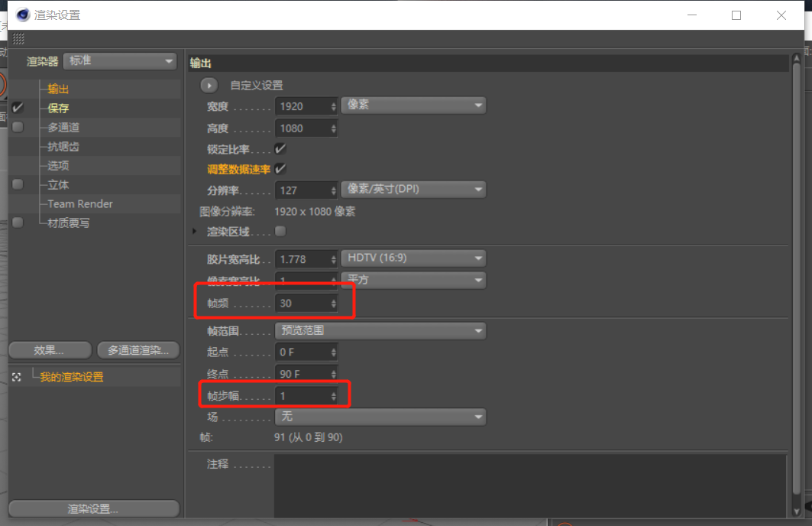Expand the 渲染区域 disclosure triangle
Screen dimensions: 812x526
(193, 231)
